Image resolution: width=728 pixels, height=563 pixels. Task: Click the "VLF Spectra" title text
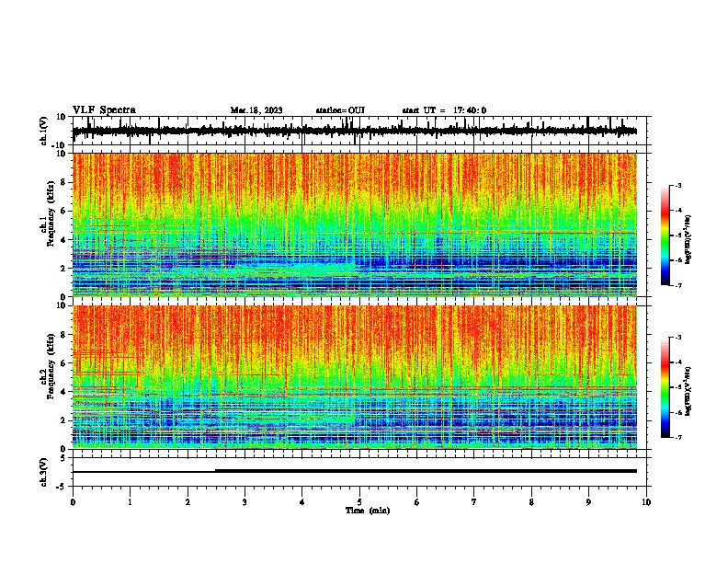[104, 110]
